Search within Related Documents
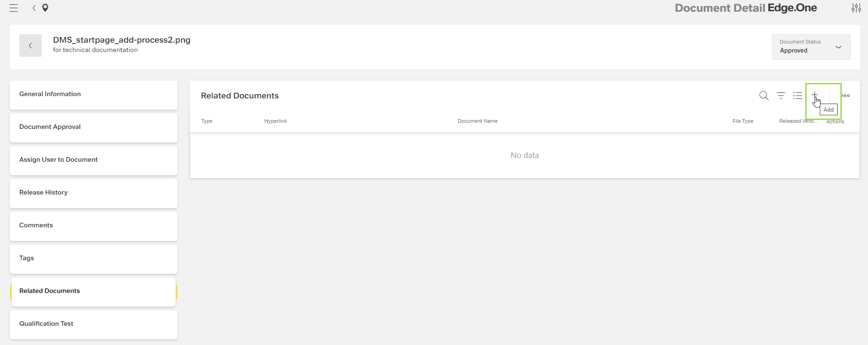This screenshot has width=868, height=345. (764, 96)
